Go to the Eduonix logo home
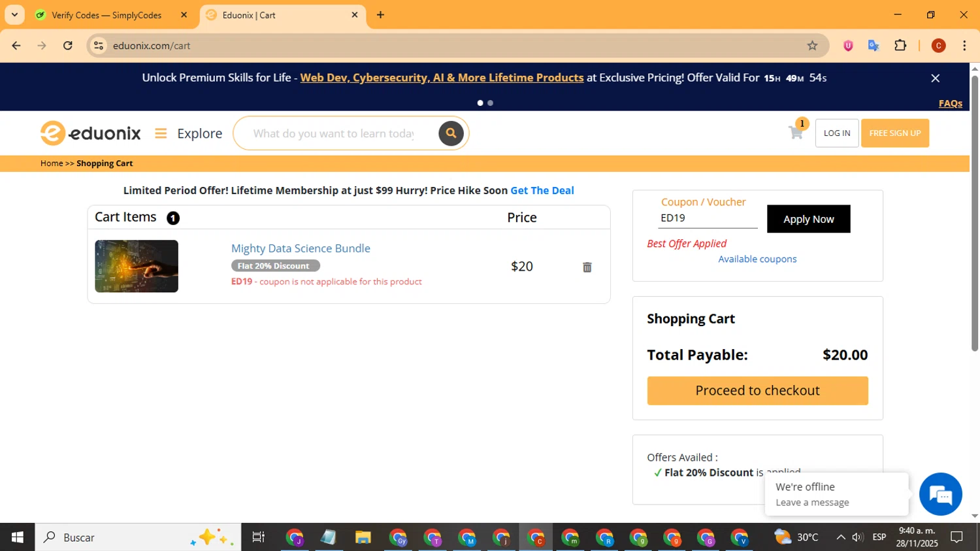 click(x=91, y=133)
